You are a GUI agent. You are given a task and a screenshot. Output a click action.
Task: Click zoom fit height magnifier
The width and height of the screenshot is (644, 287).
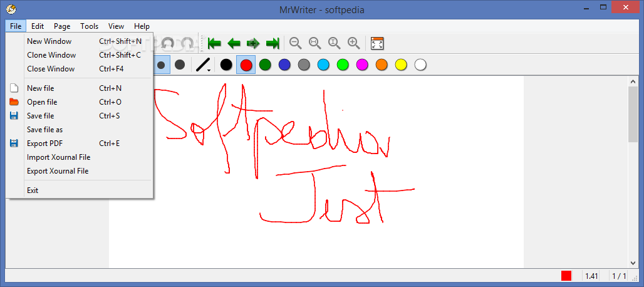335,43
